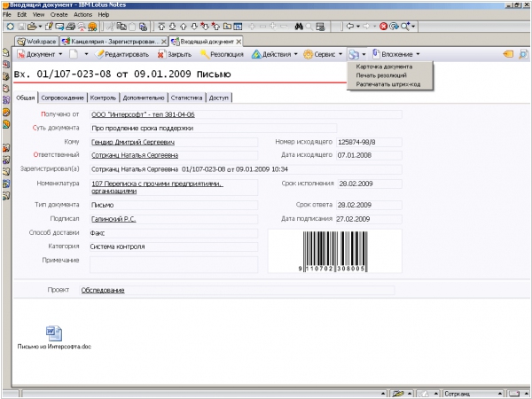Click the refresh icon next to stop

click(394, 26)
